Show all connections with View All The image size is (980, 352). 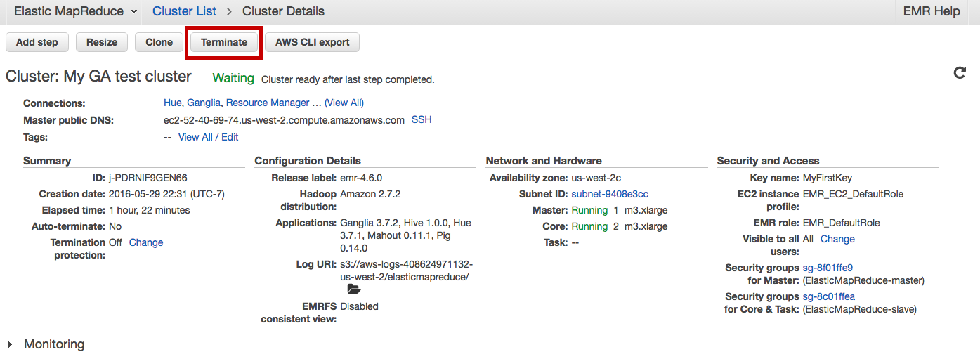344,103
